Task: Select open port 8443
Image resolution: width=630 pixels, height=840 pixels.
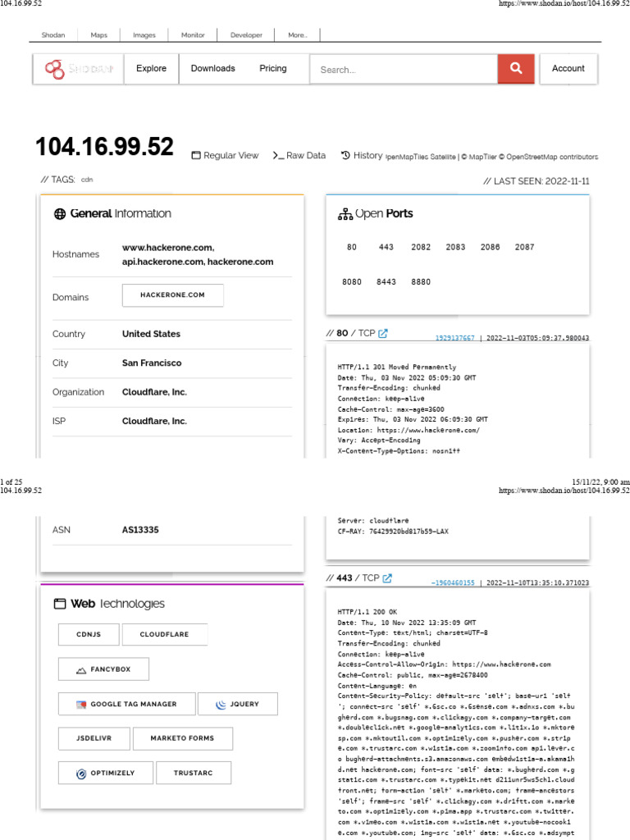Action: (386, 281)
